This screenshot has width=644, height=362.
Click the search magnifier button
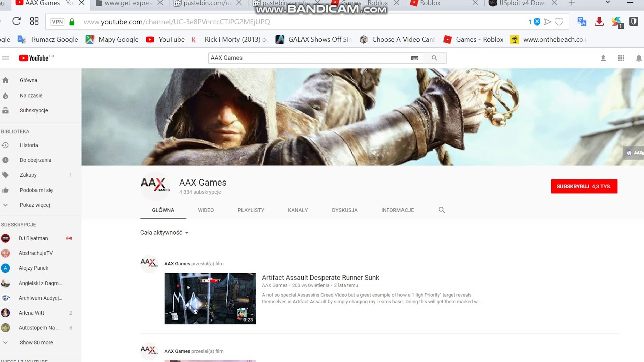(434, 58)
